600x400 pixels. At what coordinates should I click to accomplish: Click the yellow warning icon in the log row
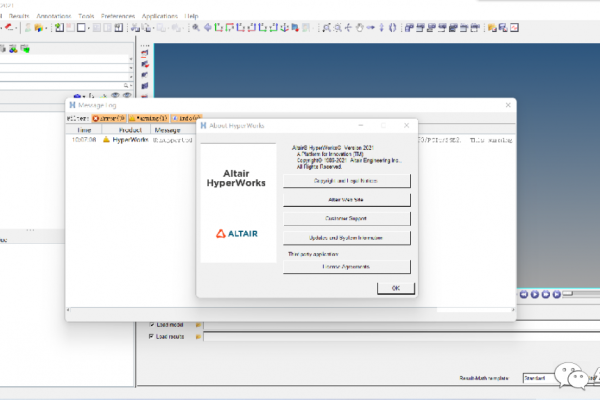click(x=106, y=140)
